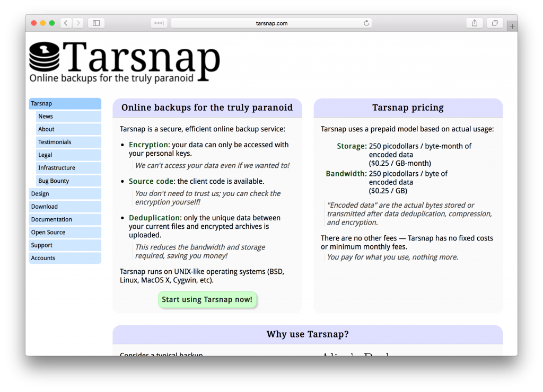
Task: Open the News menu item
Action: pyautogui.click(x=68, y=117)
